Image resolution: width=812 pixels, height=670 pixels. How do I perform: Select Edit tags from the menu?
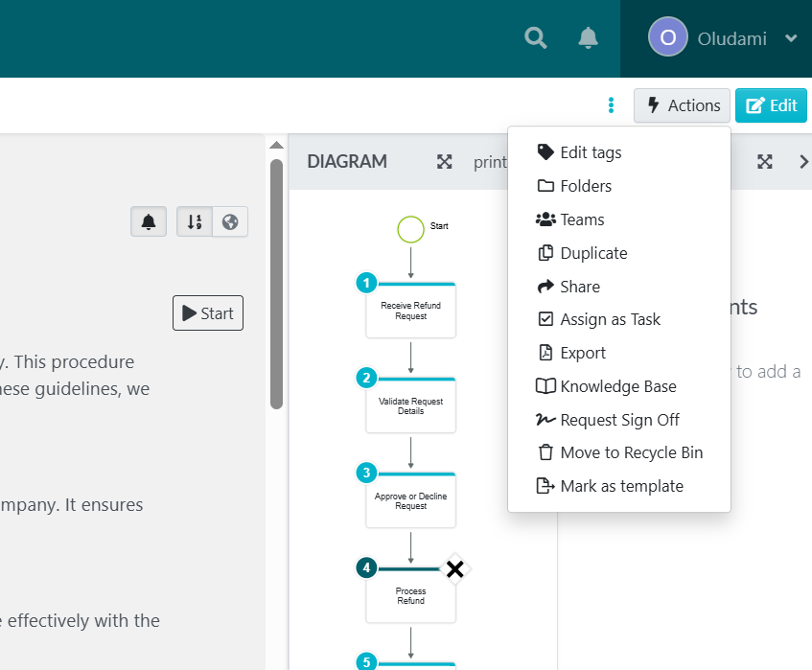pyautogui.click(x=590, y=152)
